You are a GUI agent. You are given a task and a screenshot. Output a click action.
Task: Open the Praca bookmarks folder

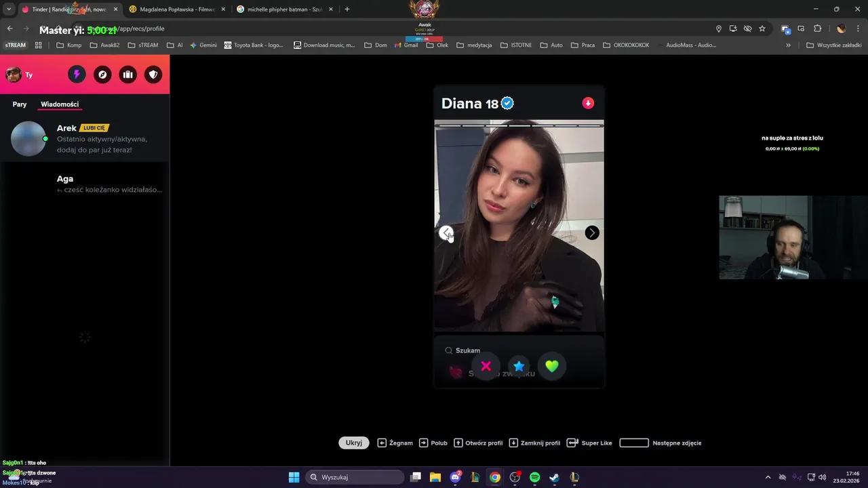[583, 45]
